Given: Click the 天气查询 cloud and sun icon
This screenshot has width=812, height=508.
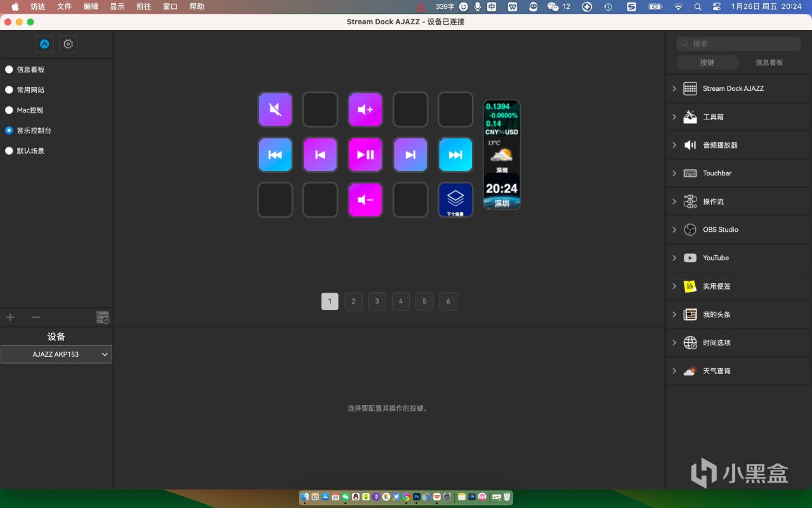Looking at the screenshot, I should (690, 371).
